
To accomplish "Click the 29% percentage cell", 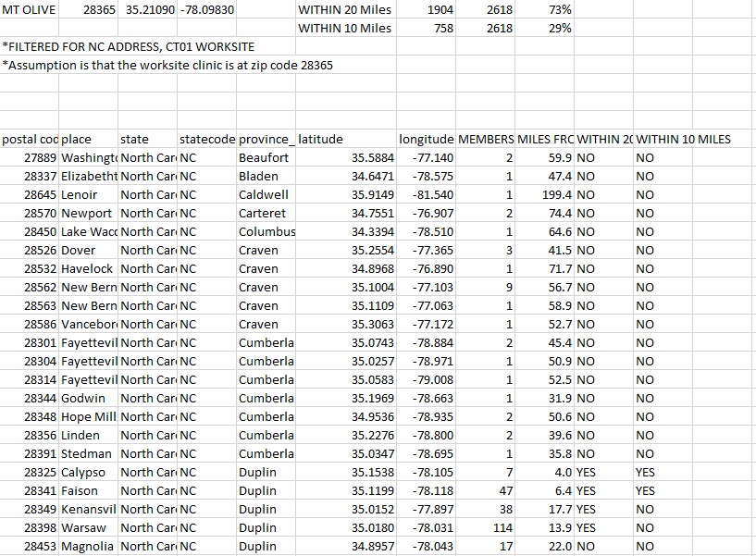I will [x=559, y=28].
